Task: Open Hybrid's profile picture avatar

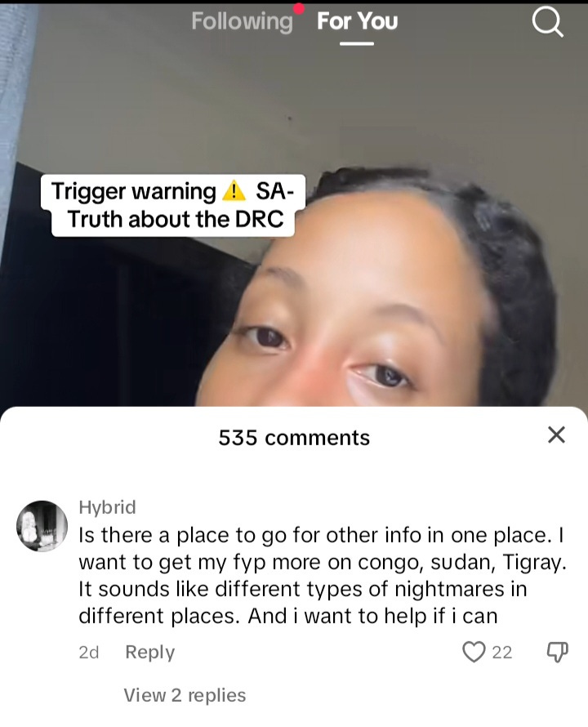Action: point(42,526)
